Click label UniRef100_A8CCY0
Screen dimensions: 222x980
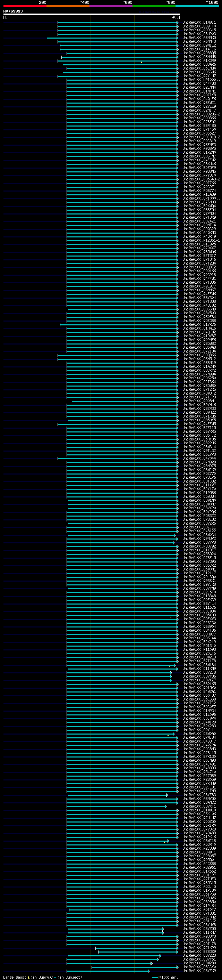pyautogui.click(x=199, y=967)
